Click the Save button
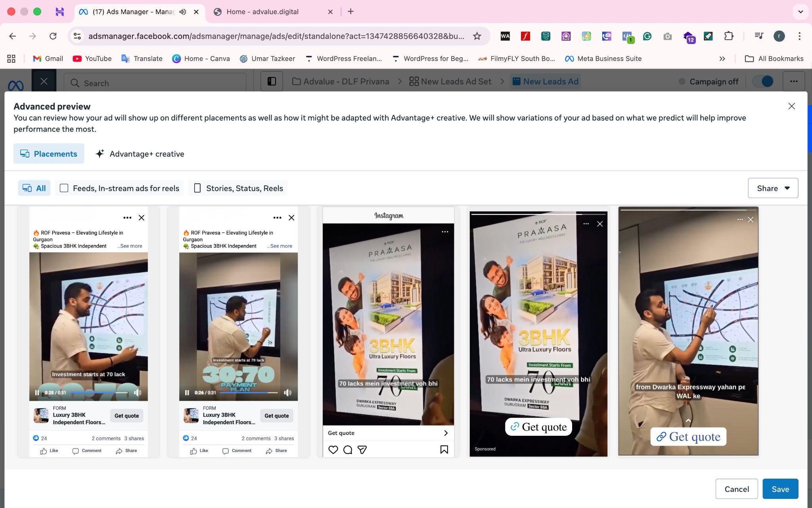 pyautogui.click(x=780, y=489)
